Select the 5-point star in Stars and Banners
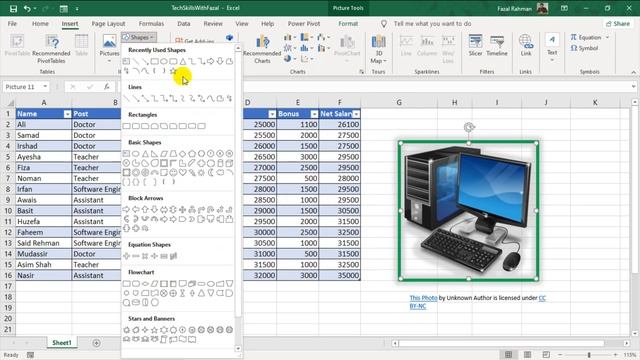 [154, 330]
